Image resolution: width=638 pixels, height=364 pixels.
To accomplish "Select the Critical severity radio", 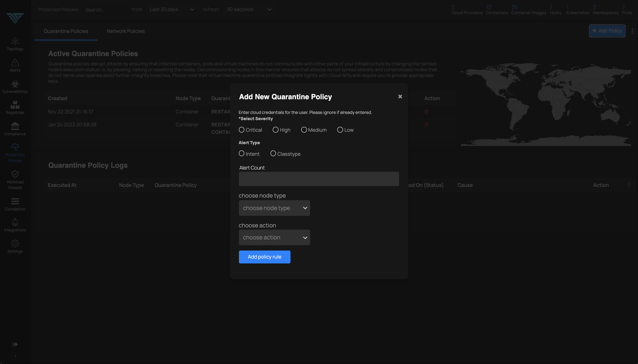I will (241, 130).
